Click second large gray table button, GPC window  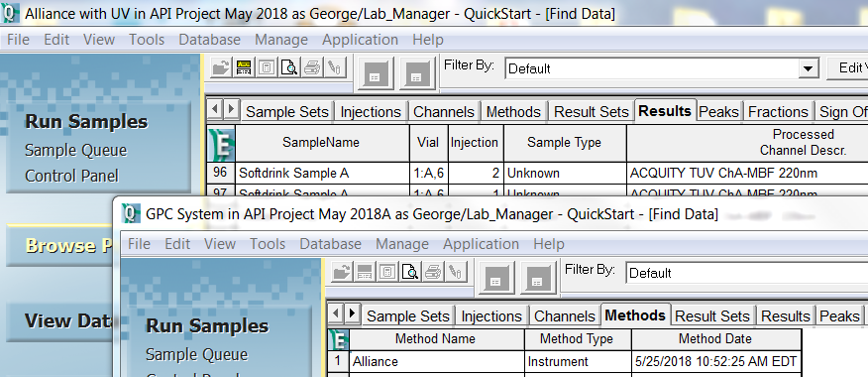pos(538,277)
